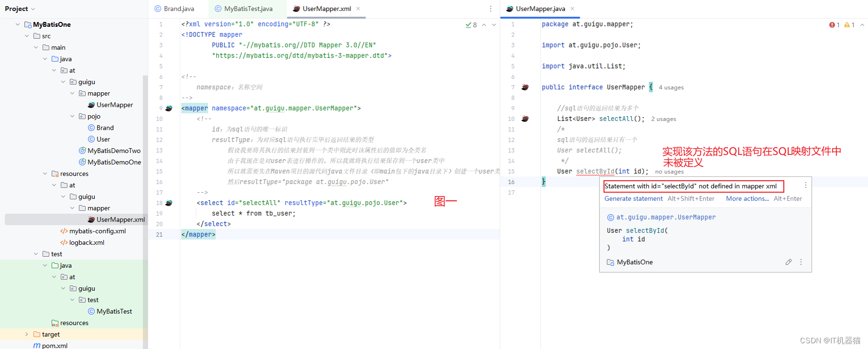The height and width of the screenshot is (349, 868).
Task: Click the edit pencil icon in popup
Action: [x=789, y=262]
